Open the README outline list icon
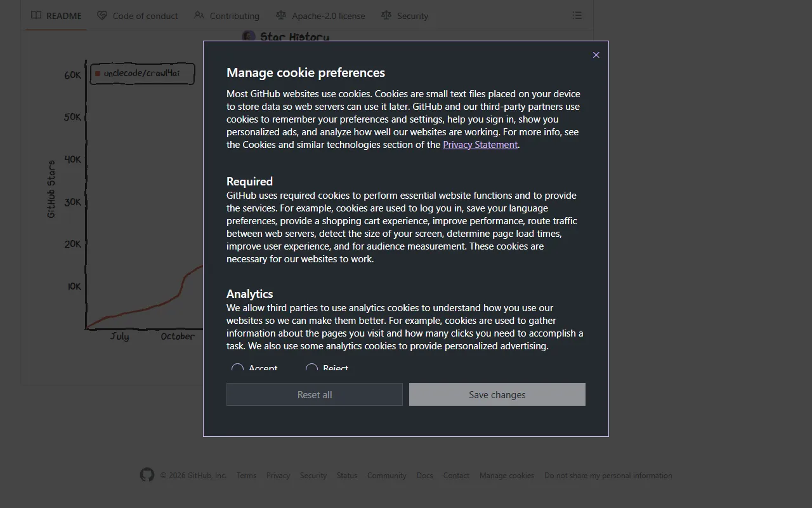812x508 pixels. pyautogui.click(x=577, y=15)
